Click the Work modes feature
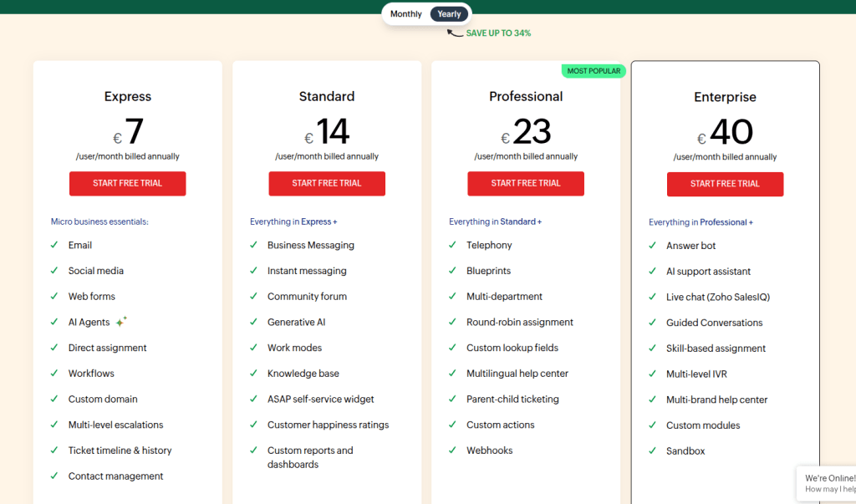Image resolution: width=856 pixels, height=504 pixels. (294, 348)
